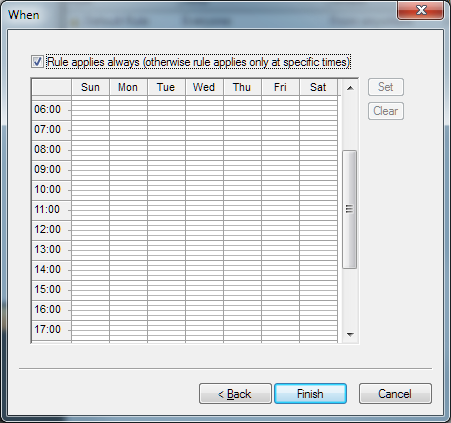This screenshot has width=451, height=423.
Task: Select the 09:00 row header
Action: [51, 170]
